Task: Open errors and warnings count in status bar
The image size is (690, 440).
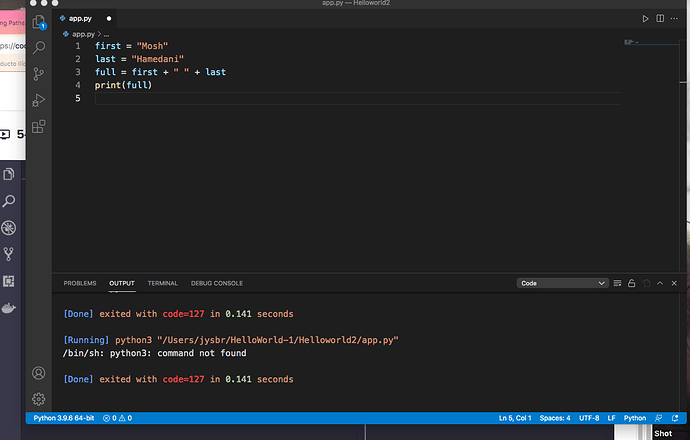Action: [117, 418]
